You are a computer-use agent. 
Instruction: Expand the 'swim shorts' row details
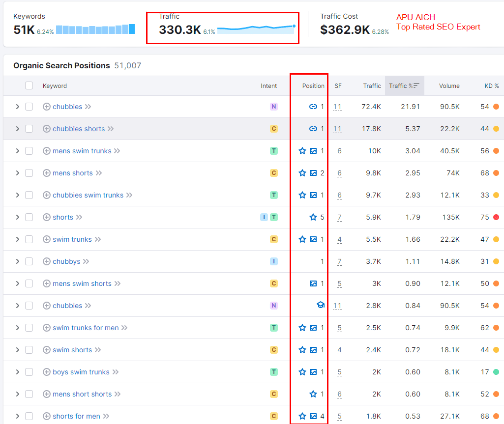(x=17, y=350)
